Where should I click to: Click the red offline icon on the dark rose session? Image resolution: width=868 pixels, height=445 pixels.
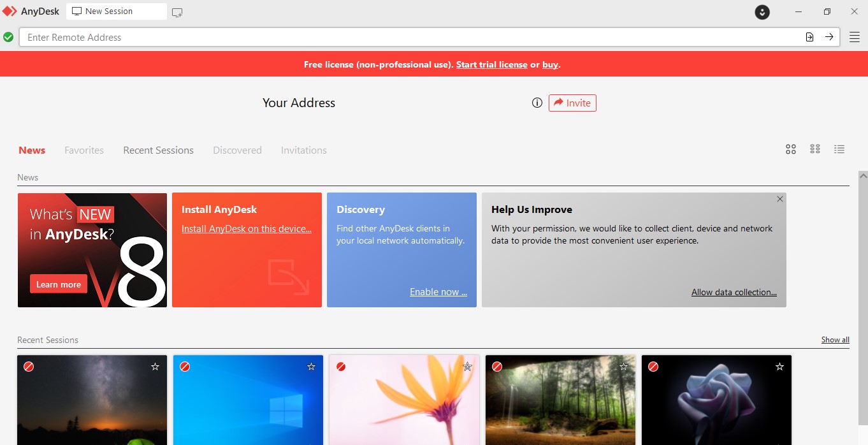[653, 367]
